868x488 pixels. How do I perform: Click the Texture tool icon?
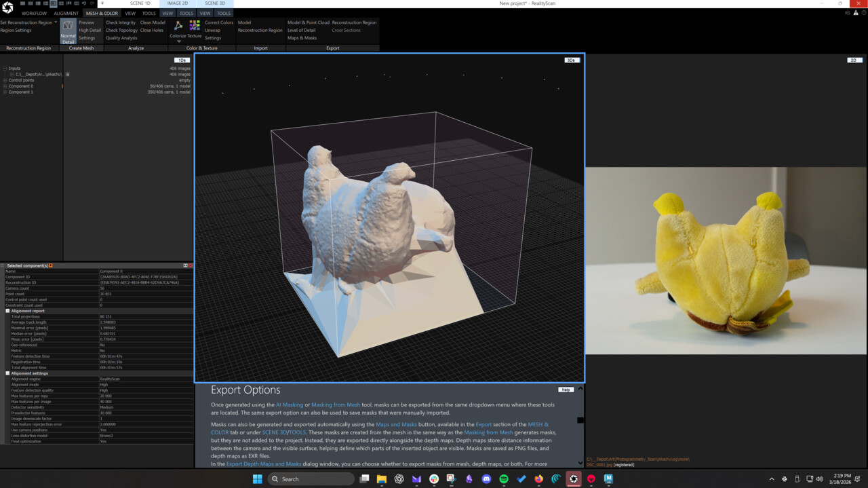click(x=195, y=26)
